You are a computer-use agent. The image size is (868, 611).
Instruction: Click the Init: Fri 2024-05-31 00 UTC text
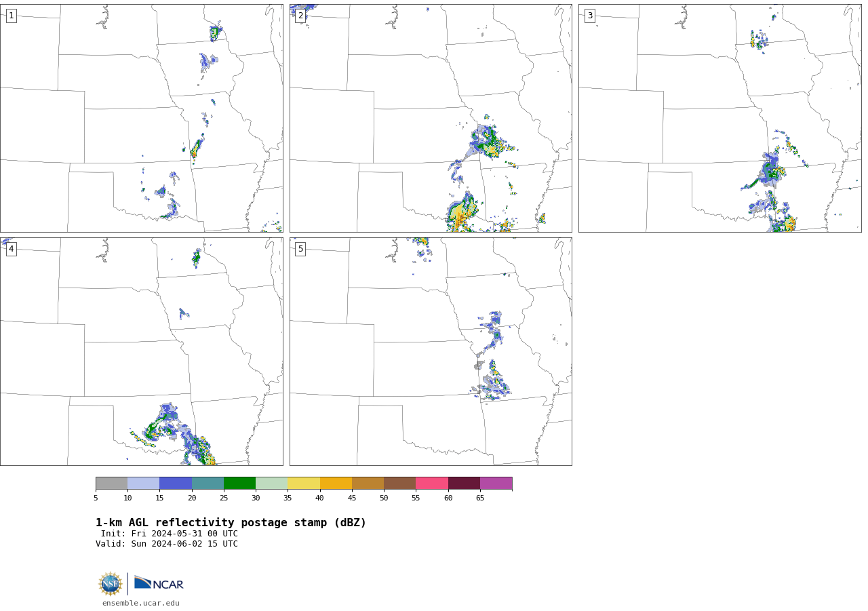pyautogui.click(x=170, y=534)
